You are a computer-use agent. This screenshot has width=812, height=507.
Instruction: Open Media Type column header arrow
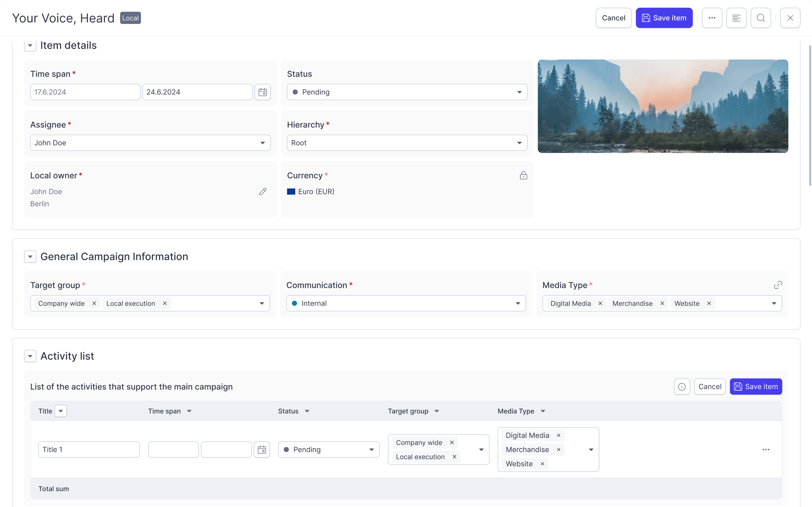(x=543, y=411)
